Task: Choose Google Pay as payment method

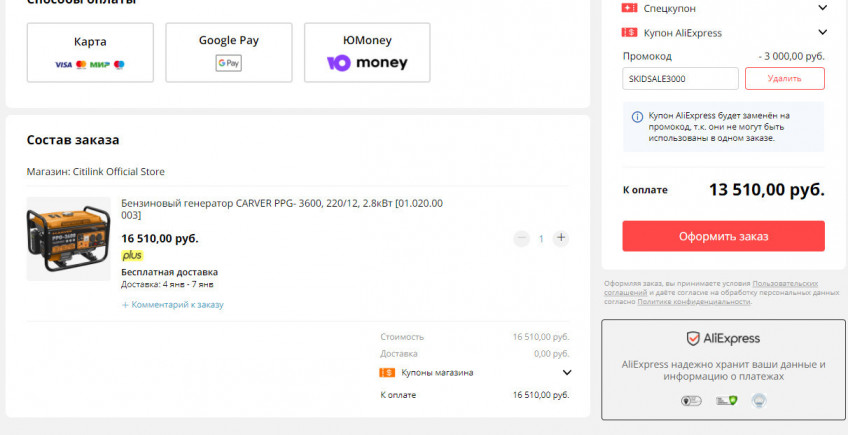Action: [x=228, y=53]
